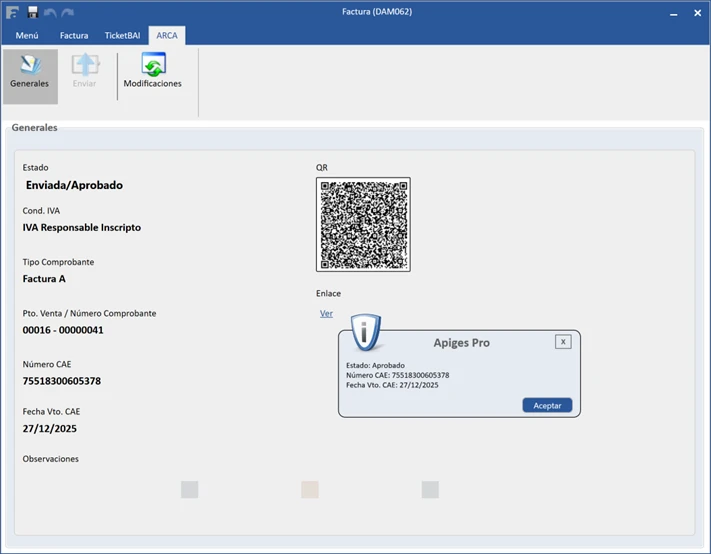Click the Enviada/Aprobado status value
This screenshot has width=711, height=554.
pos(75,185)
